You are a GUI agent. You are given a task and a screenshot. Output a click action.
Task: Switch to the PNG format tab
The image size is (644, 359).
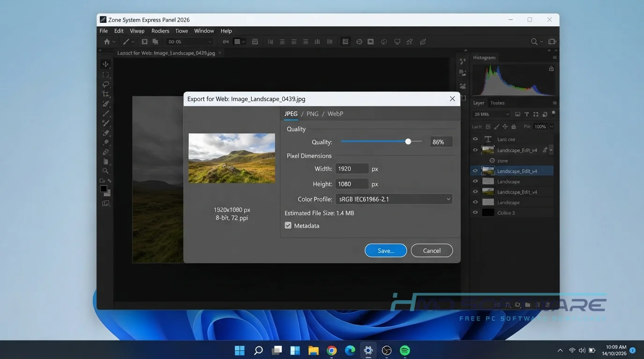(313, 114)
